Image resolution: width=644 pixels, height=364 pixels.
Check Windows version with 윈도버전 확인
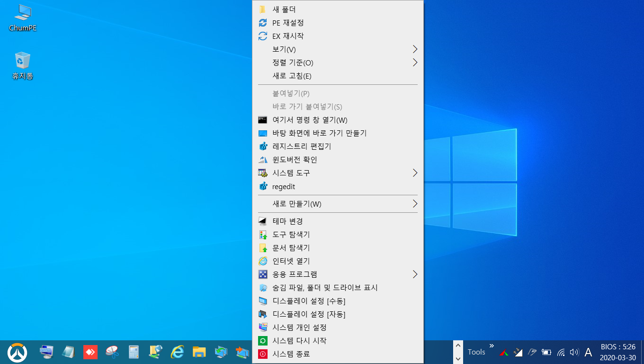click(x=337, y=160)
